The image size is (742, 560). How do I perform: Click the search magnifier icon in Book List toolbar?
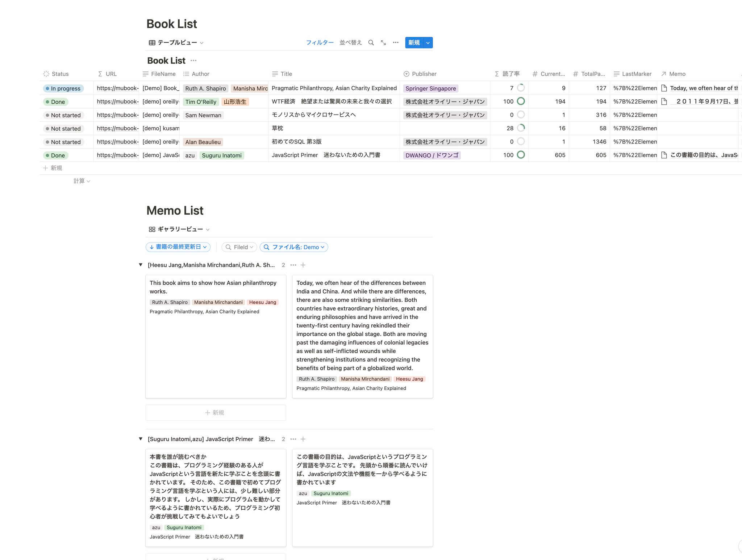[371, 42]
